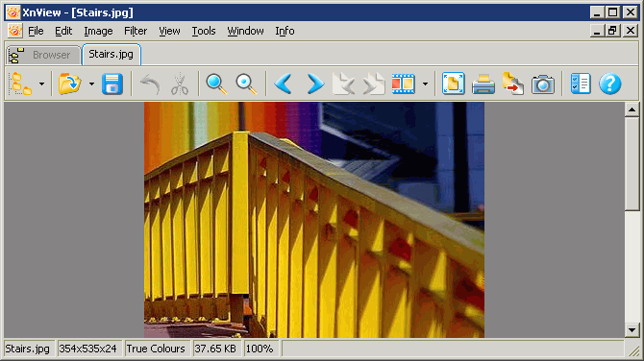The width and height of the screenshot is (644, 361).
Task: Expand the slideshow dropdown arrow
Action: pyautogui.click(x=425, y=84)
